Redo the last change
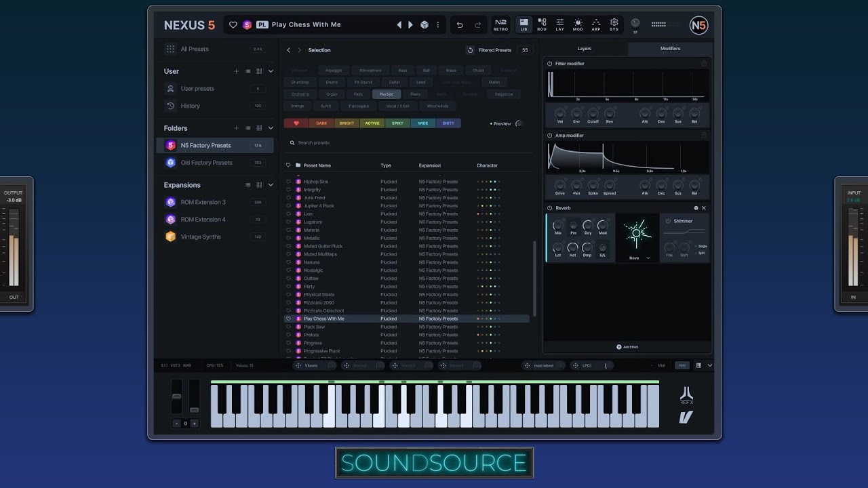 coord(477,25)
